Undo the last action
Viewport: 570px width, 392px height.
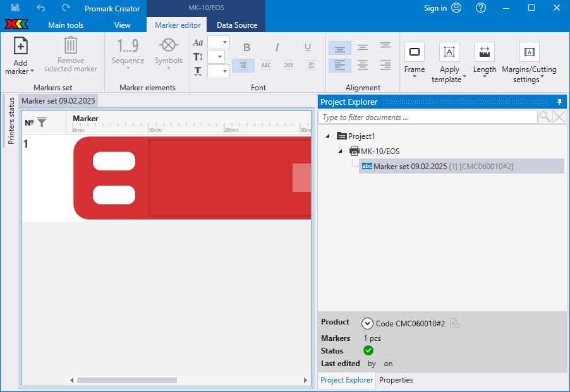(40, 8)
